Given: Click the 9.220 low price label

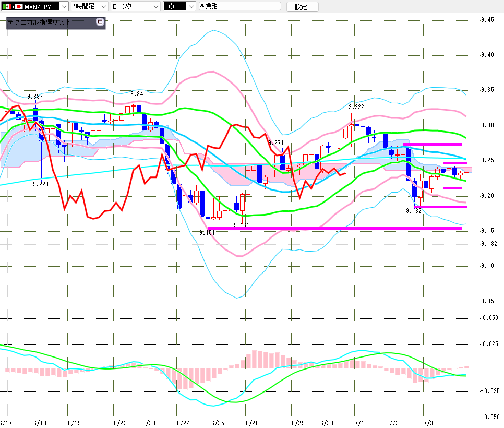Looking at the screenshot, I should pos(41,184).
